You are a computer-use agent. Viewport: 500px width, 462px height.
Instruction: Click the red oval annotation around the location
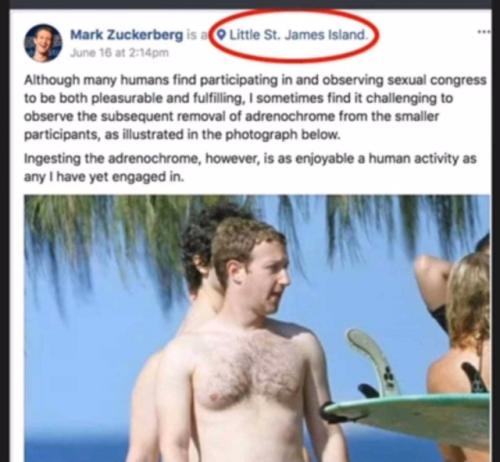click(295, 36)
